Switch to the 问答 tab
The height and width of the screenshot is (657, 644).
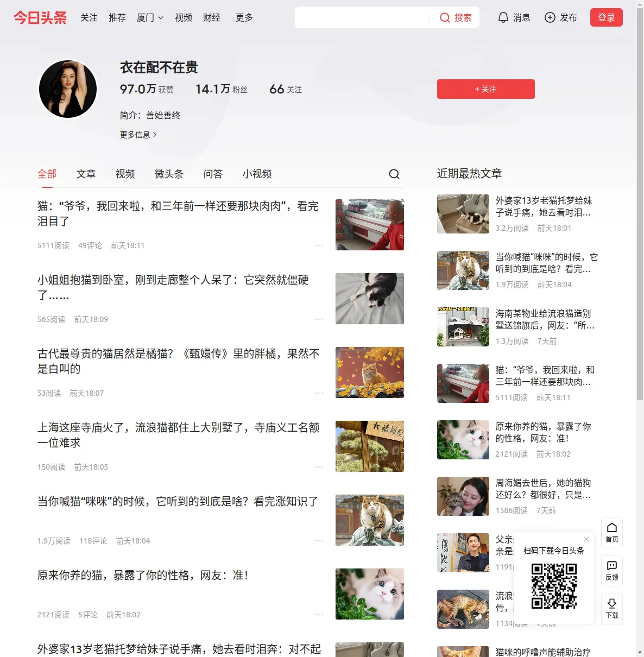(213, 174)
